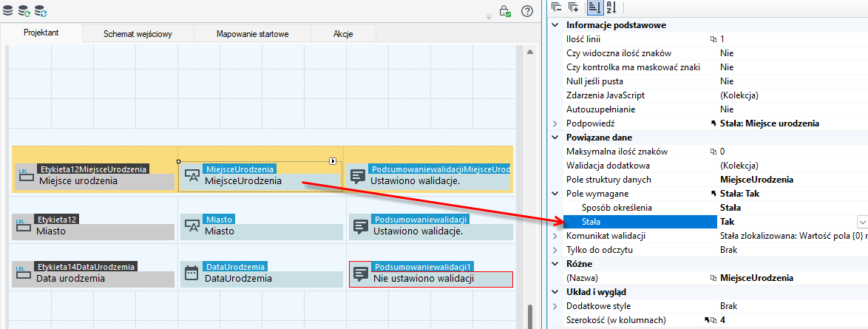Collapse all property categories icon
The width and height of the screenshot is (868, 329).
557,7
